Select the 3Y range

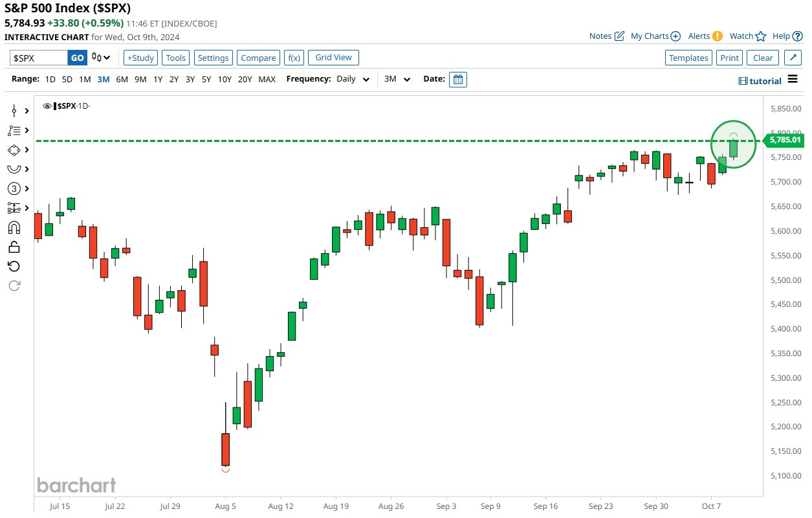190,79
